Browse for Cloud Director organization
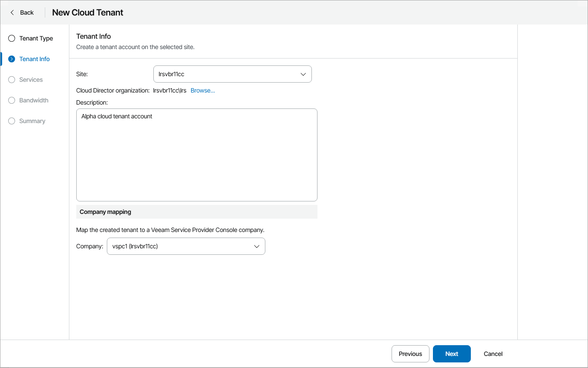The height and width of the screenshot is (368, 588). point(203,90)
